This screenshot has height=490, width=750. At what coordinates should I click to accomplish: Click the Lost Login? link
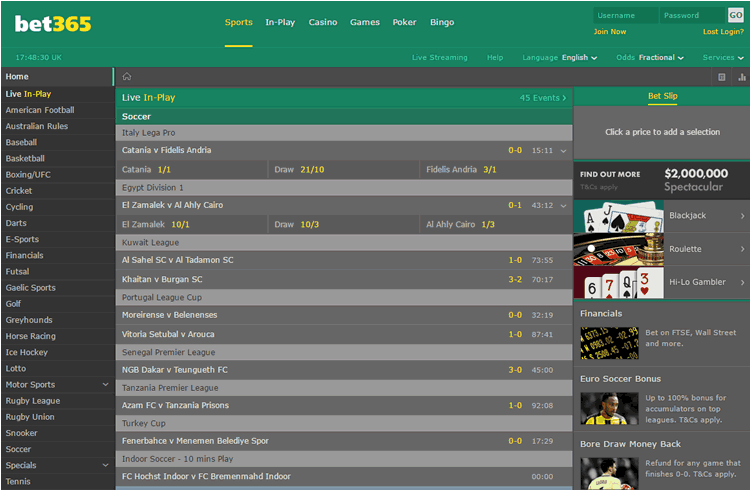(723, 32)
